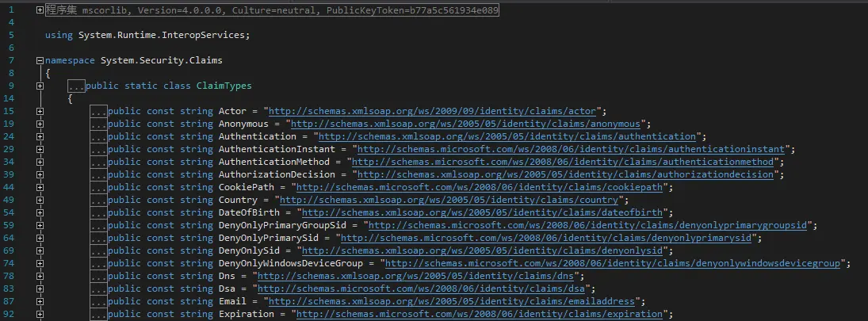Expand the collapsed block on the Dns line
868x321 pixels.
[40, 276]
